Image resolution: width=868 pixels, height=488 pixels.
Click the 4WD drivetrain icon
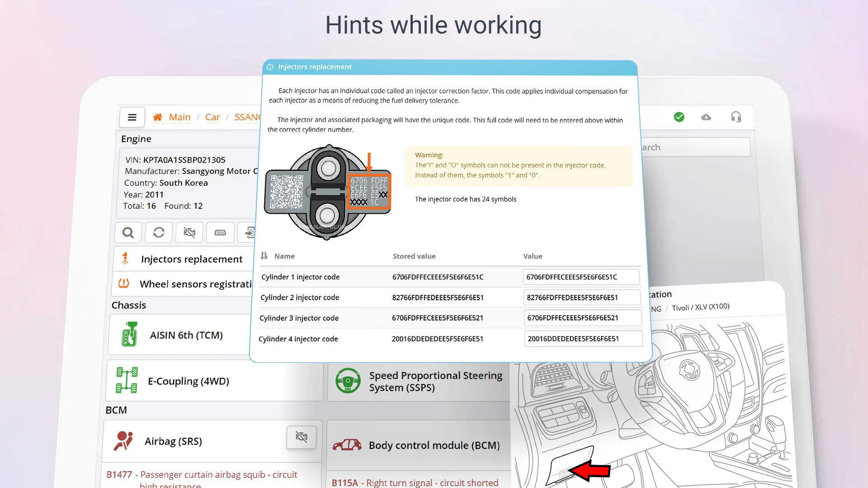[x=127, y=380]
